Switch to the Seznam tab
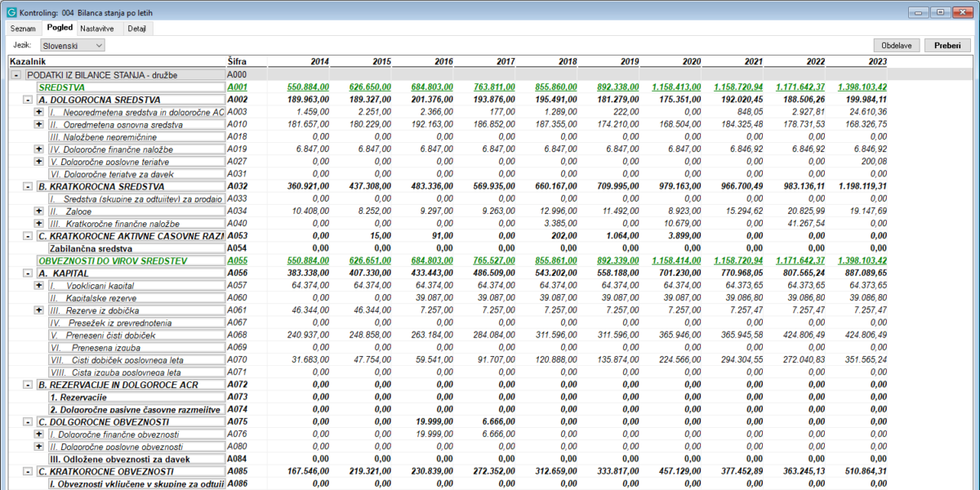Image resolution: width=980 pixels, height=490 pixels. [23, 28]
